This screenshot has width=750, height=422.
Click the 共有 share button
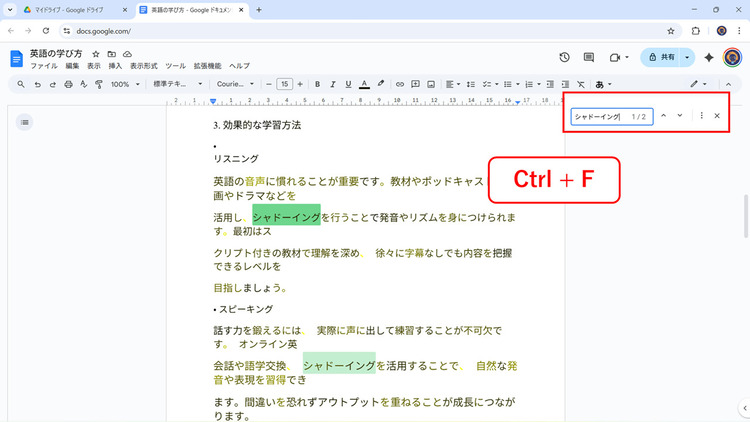662,58
